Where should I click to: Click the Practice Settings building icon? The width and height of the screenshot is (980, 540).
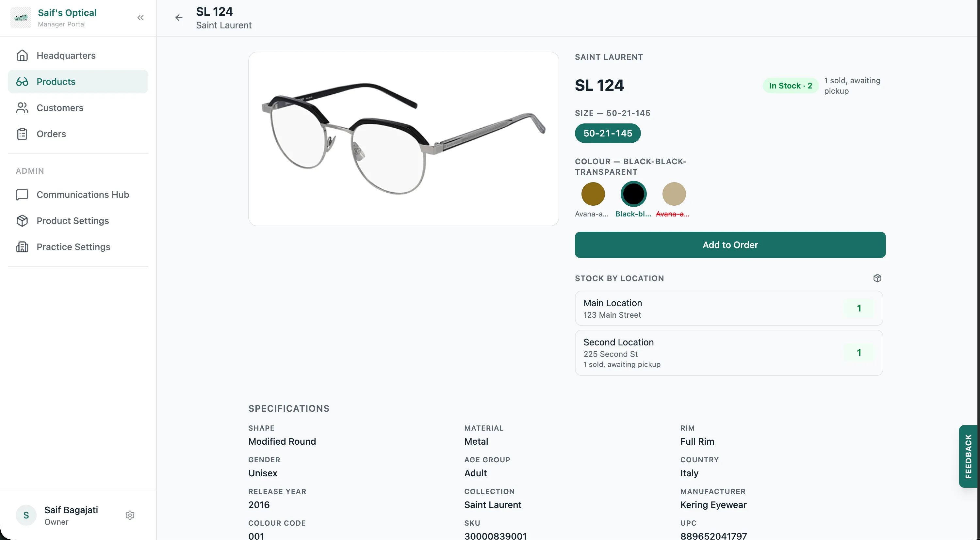pyautogui.click(x=22, y=247)
